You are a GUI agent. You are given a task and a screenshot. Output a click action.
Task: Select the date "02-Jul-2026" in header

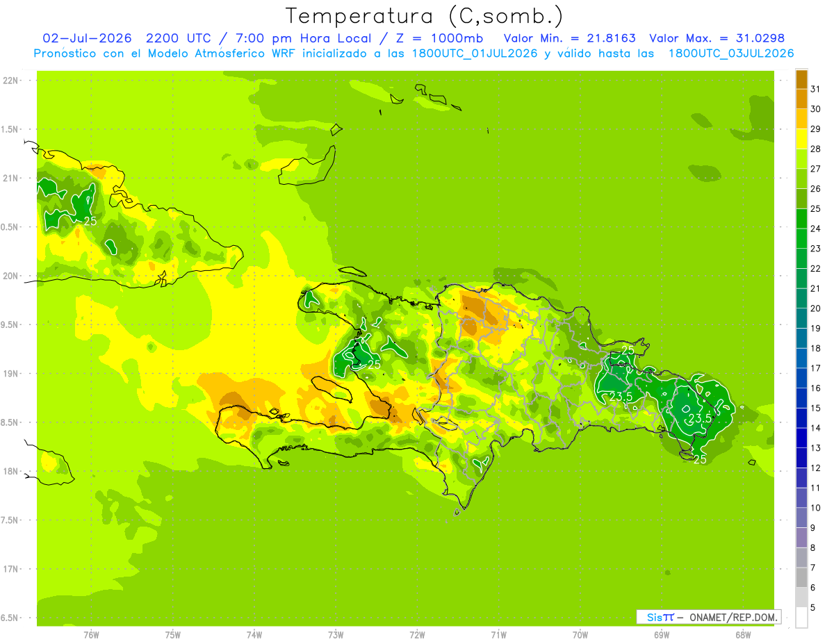(88, 38)
